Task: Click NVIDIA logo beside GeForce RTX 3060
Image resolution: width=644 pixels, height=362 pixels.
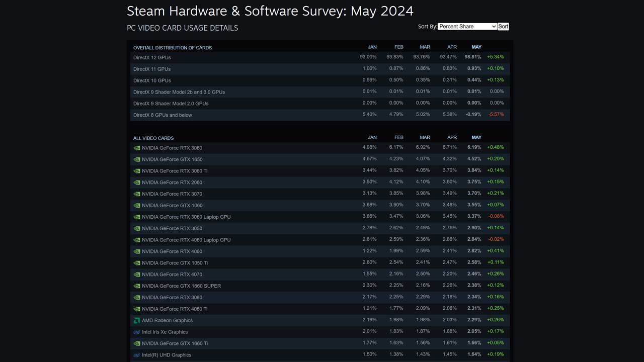Action: pyautogui.click(x=137, y=148)
